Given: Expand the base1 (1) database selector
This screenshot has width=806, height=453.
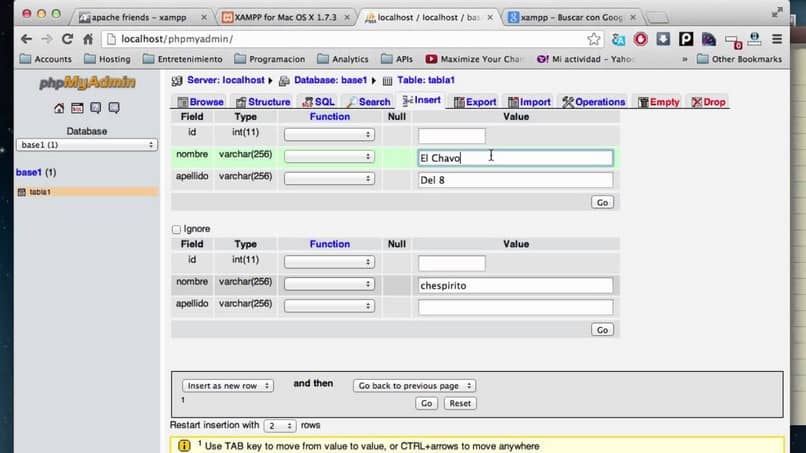Looking at the screenshot, I should (87, 145).
